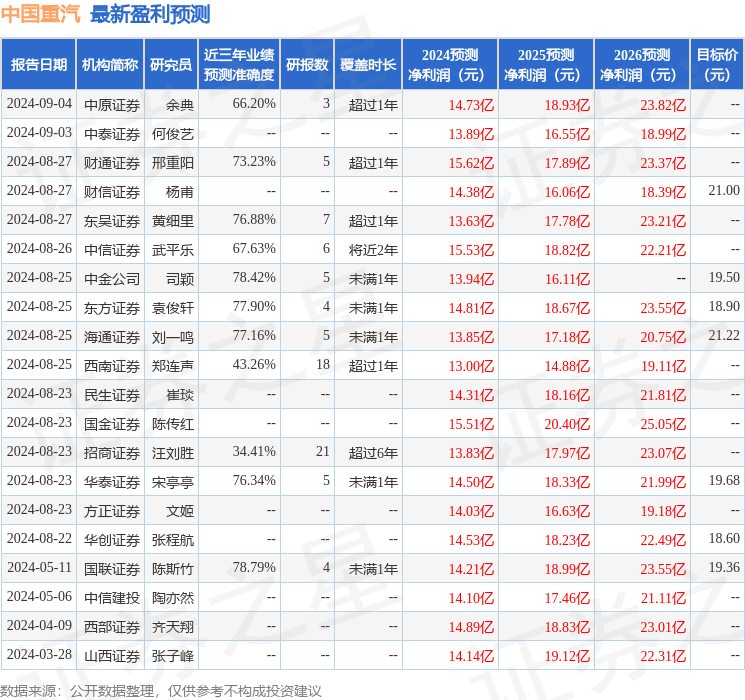Click researcher name 余典
Screen dimensions: 745x700
coord(180,105)
